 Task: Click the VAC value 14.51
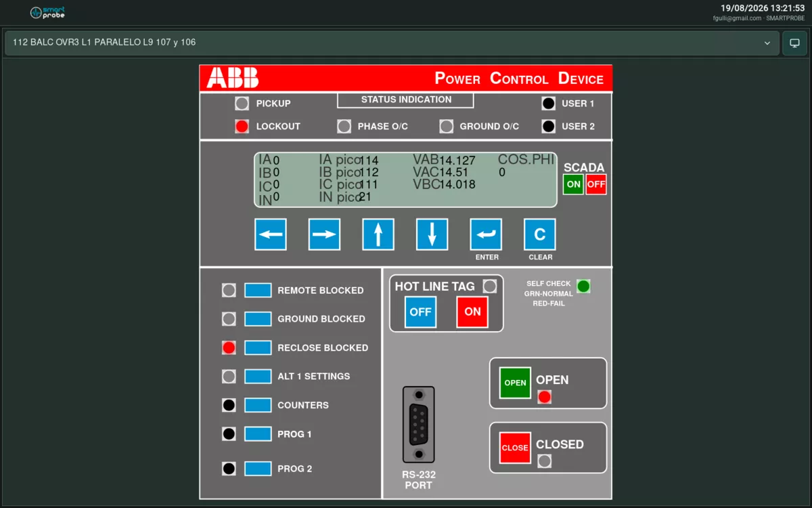(454, 173)
